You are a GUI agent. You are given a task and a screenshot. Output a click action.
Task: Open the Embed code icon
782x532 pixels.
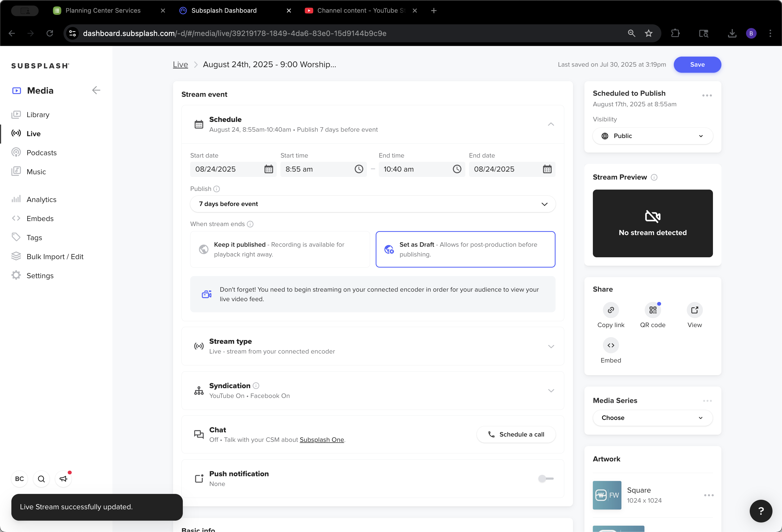coord(611,345)
